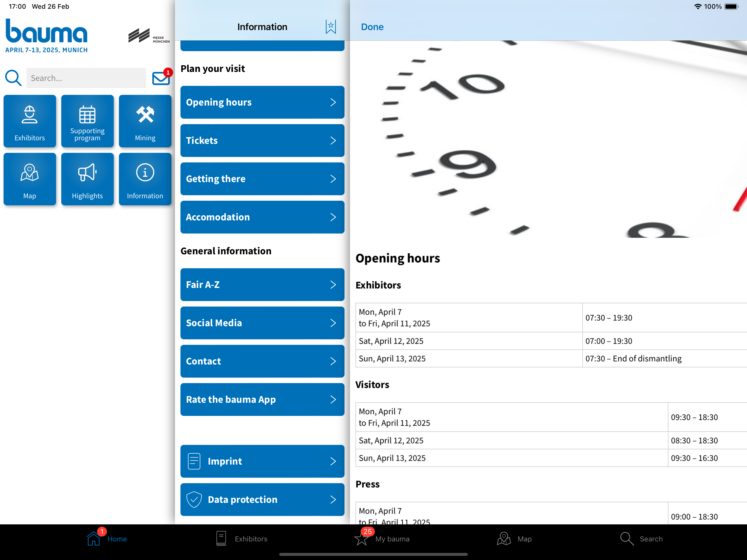Expand Rate the bauma App chevron
This screenshot has width=747, height=560.
pos(333,399)
